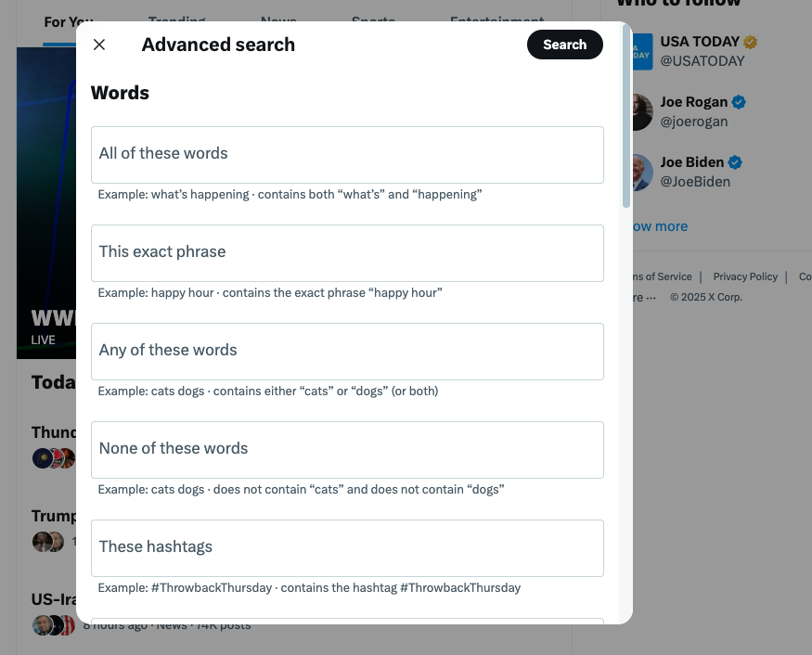
Task: Open the Privacy Policy link
Action: (745, 276)
